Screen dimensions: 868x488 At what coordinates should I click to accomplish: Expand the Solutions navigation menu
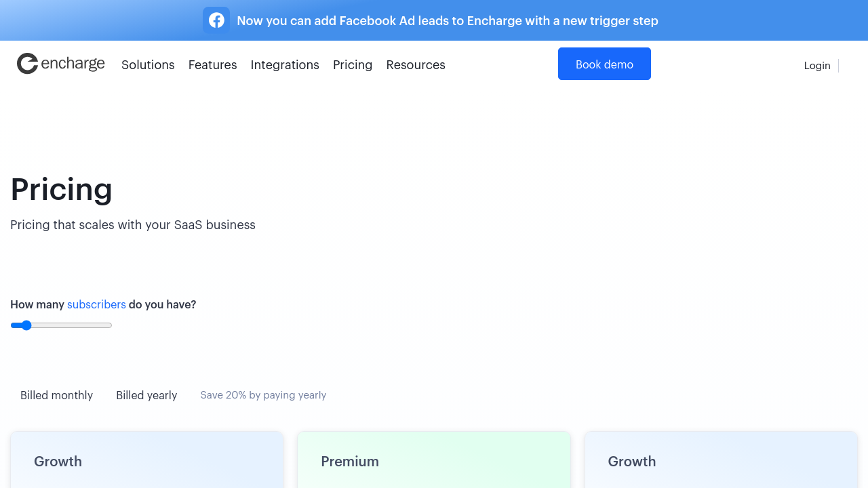[148, 65]
